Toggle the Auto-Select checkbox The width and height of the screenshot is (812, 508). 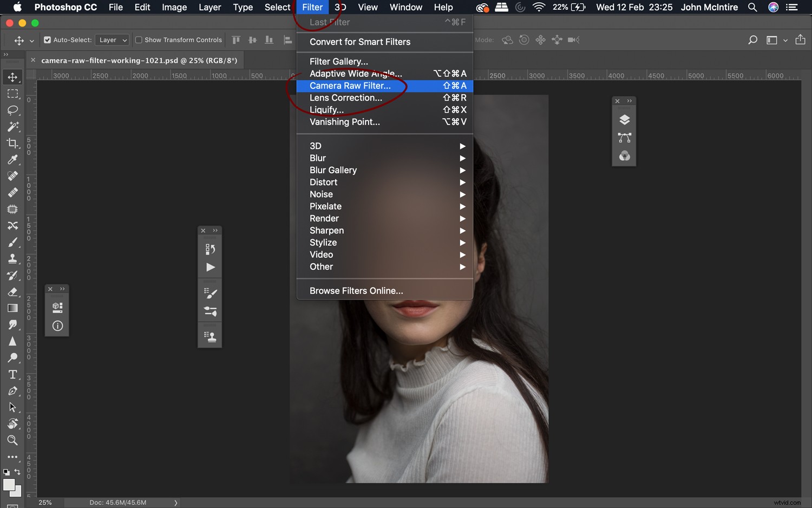click(48, 40)
